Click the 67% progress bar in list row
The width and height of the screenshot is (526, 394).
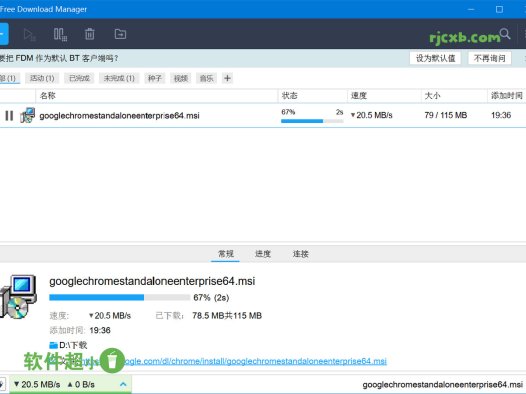[312, 121]
